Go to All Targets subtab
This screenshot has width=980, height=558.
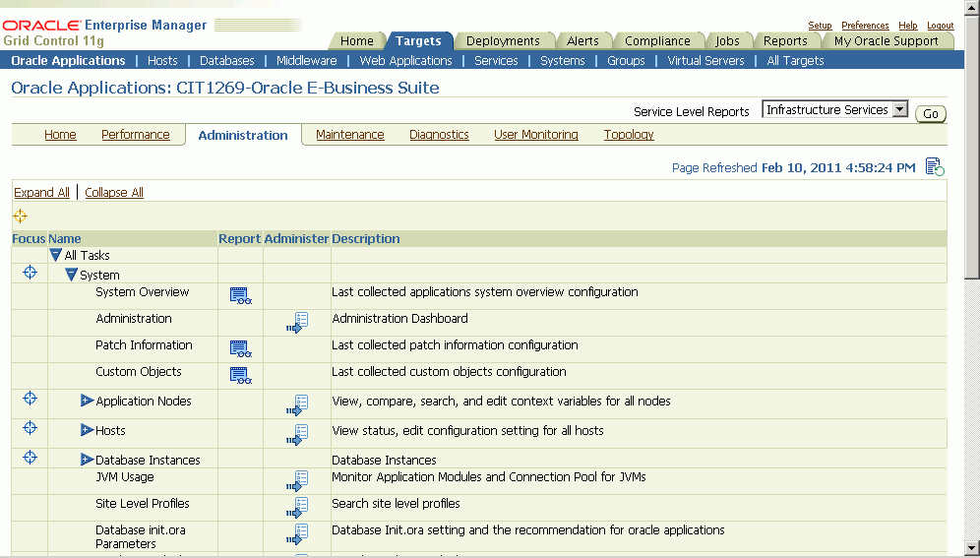(x=795, y=61)
